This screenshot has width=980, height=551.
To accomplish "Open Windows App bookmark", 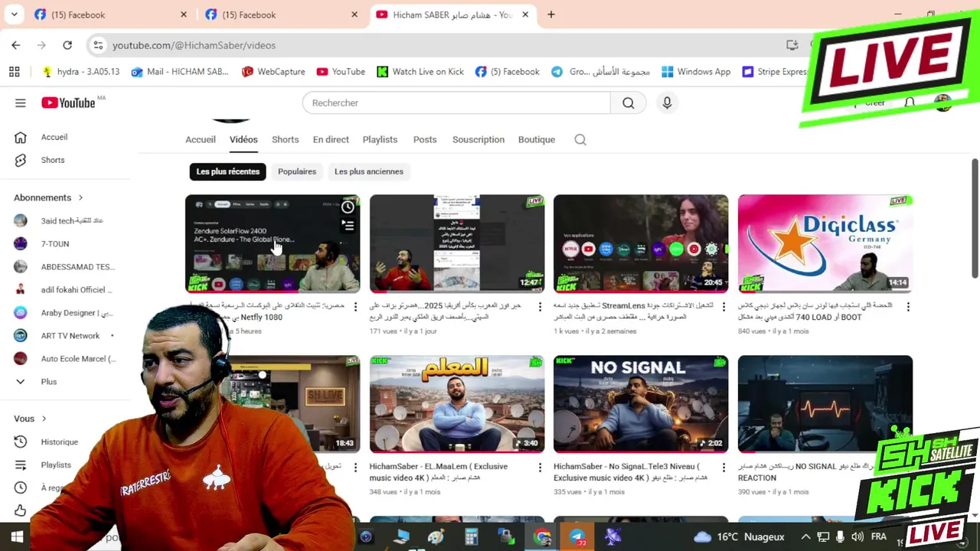I will tap(696, 71).
